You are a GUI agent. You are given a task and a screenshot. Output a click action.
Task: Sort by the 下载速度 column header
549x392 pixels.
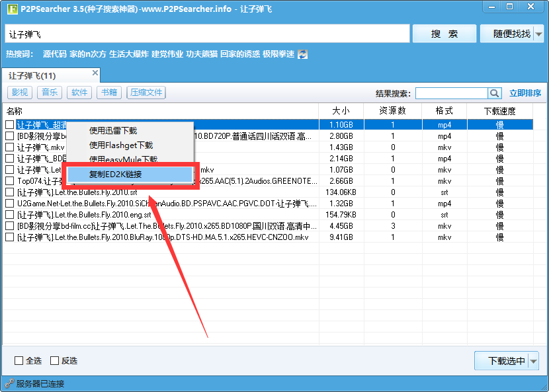(500, 111)
